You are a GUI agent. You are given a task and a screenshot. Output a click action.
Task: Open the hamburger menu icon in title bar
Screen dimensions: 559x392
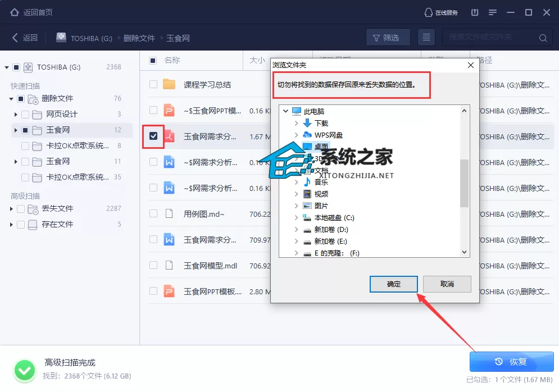point(492,12)
